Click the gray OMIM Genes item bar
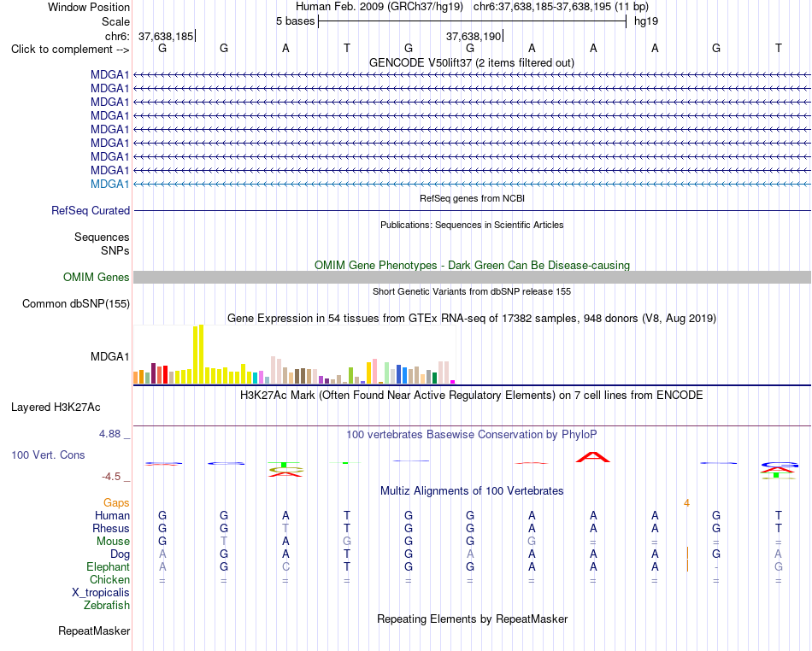Image resolution: width=812 pixels, height=651 pixels. (x=473, y=278)
